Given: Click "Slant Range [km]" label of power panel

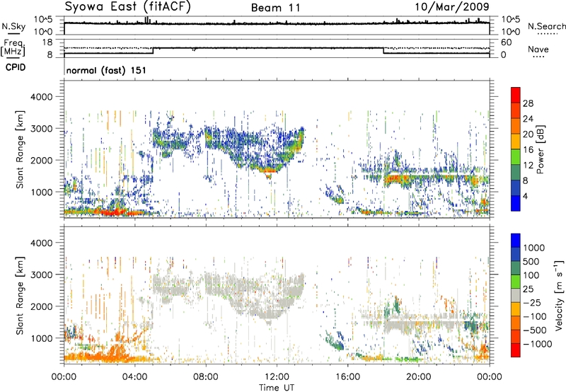Looking at the screenshot, I should click(20, 149).
